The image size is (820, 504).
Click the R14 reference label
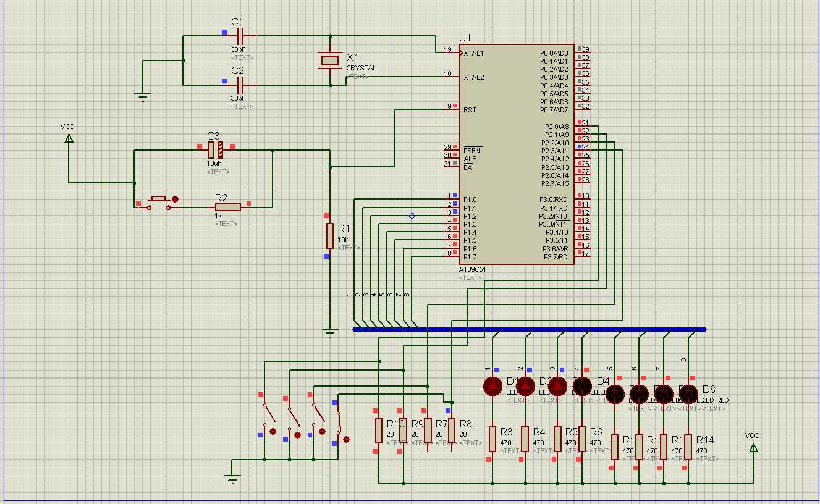pyautogui.click(x=705, y=440)
